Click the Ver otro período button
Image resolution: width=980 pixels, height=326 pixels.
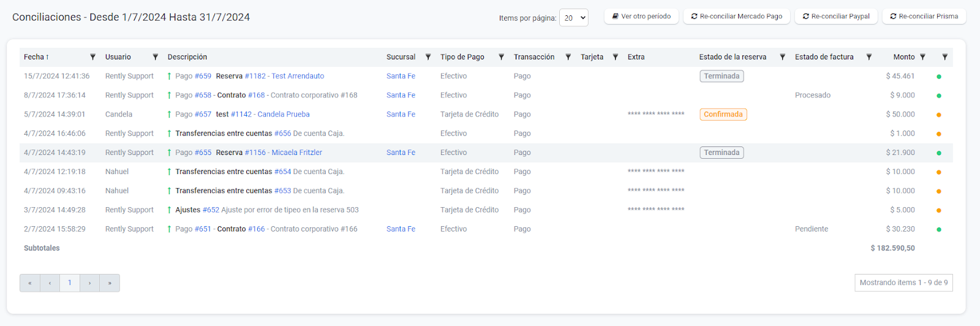point(641,17)
